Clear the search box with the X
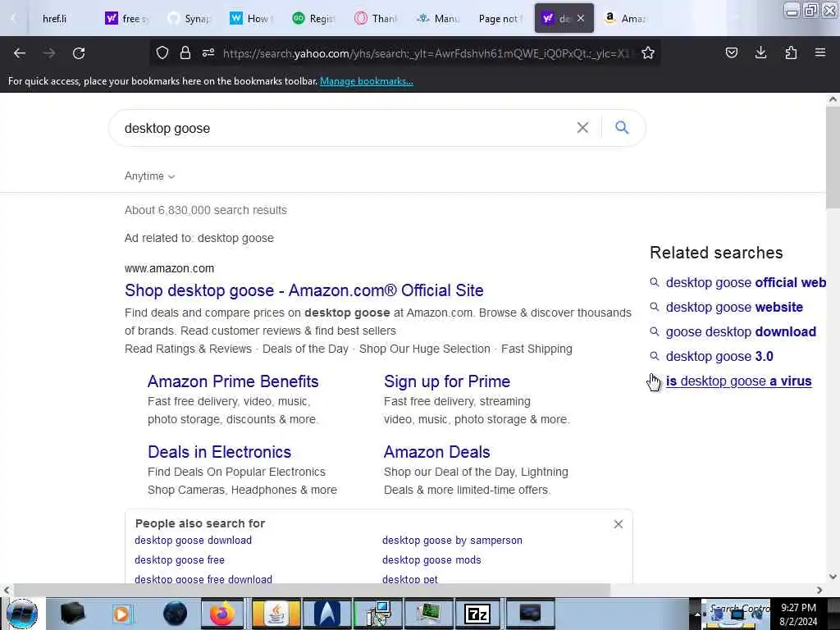Image resolution: width=840 pixels, height=630 pixels. click(582, 127)
